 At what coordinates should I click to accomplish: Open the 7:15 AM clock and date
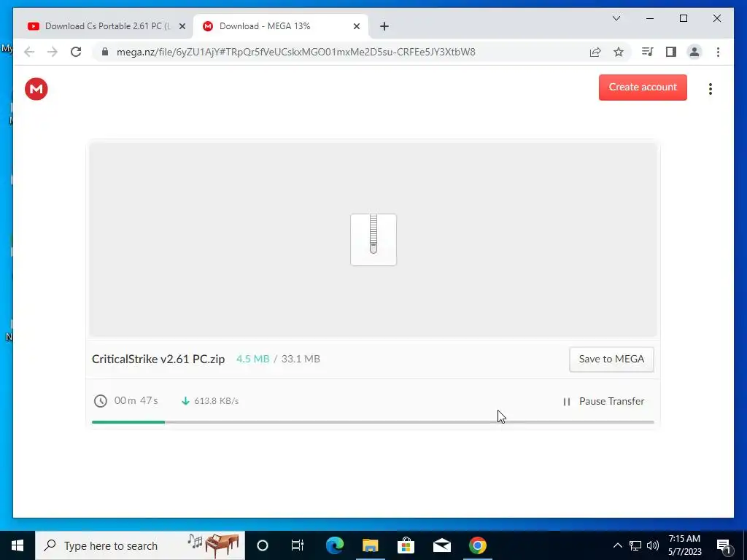[x=684, y=545]
